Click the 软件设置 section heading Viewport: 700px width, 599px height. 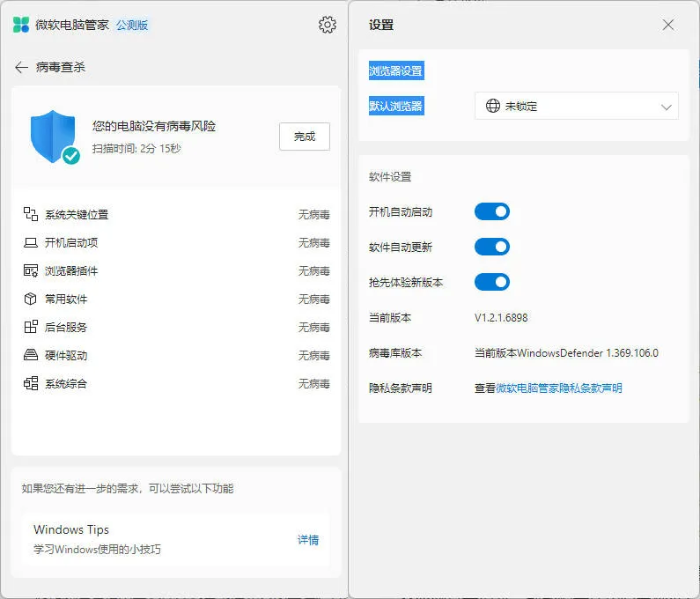click(x=390, y=177)
